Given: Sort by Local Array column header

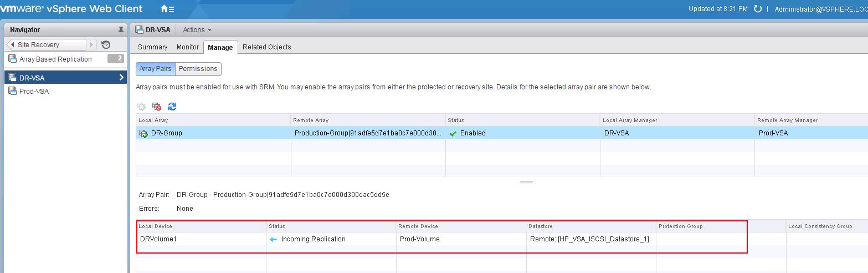Looking at the screenshot, I should click(213, 120).
